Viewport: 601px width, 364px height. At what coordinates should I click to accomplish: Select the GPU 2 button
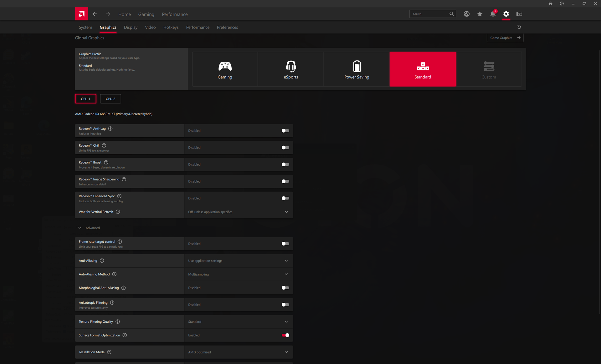click(110, 99)
